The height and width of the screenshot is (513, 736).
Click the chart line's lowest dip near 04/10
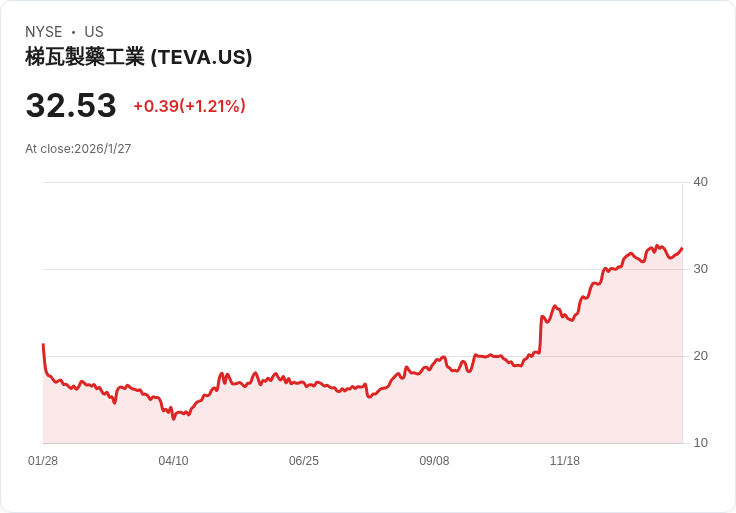click(173, 418)
